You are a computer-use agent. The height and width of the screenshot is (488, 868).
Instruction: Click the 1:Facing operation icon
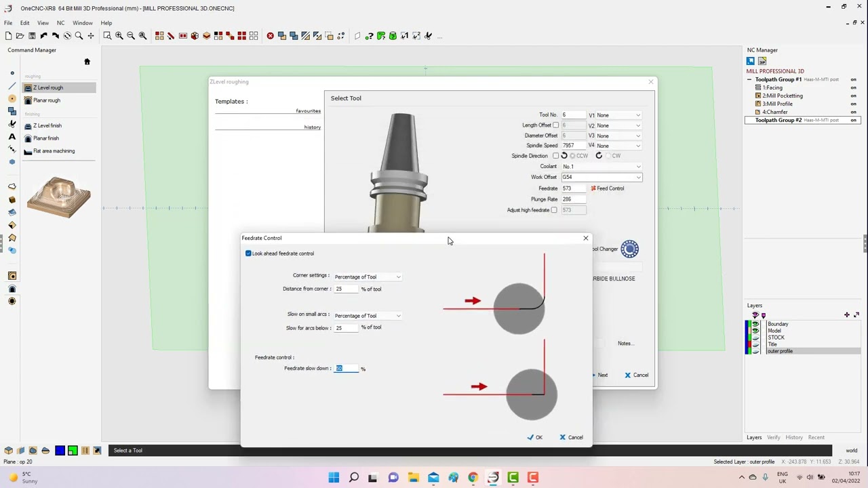point(758,87)
